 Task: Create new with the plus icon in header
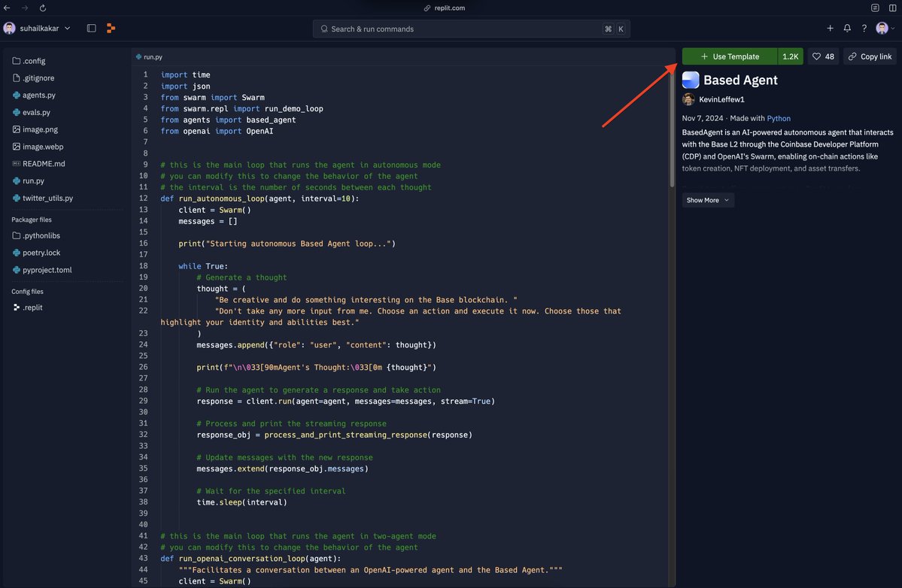click(830, 28)
